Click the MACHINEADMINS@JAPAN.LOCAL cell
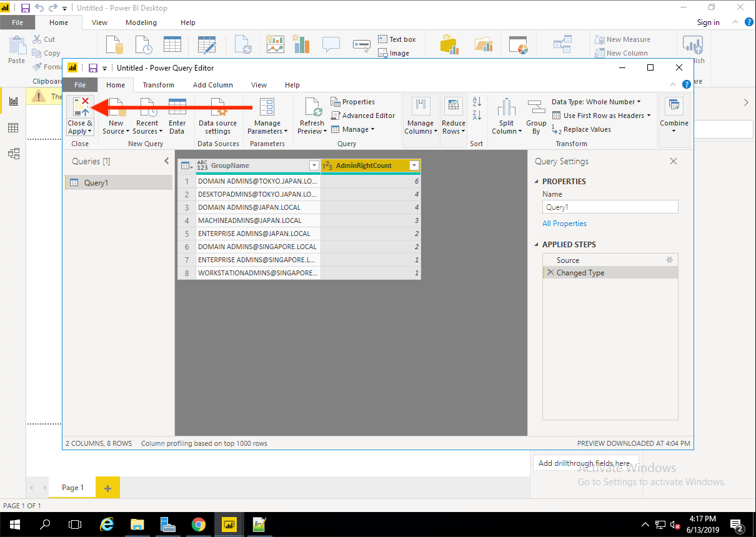This screenshot has height=537, width=756. pos(258,220)
